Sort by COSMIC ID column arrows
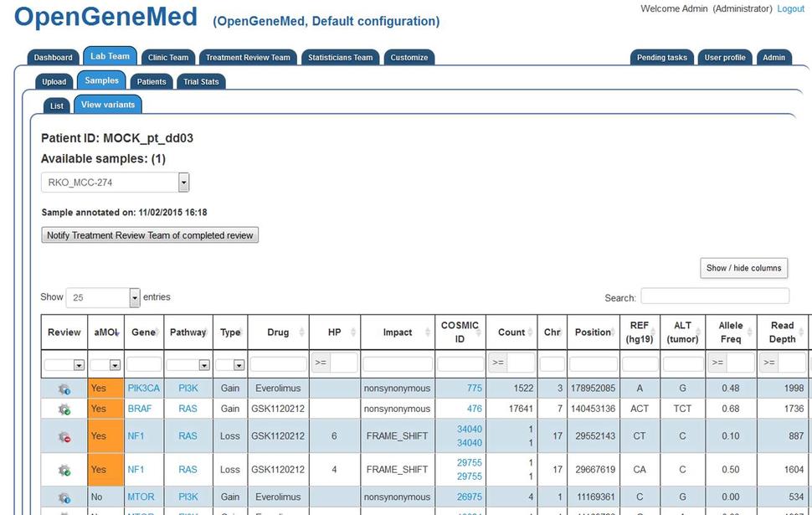 point(481,332)
